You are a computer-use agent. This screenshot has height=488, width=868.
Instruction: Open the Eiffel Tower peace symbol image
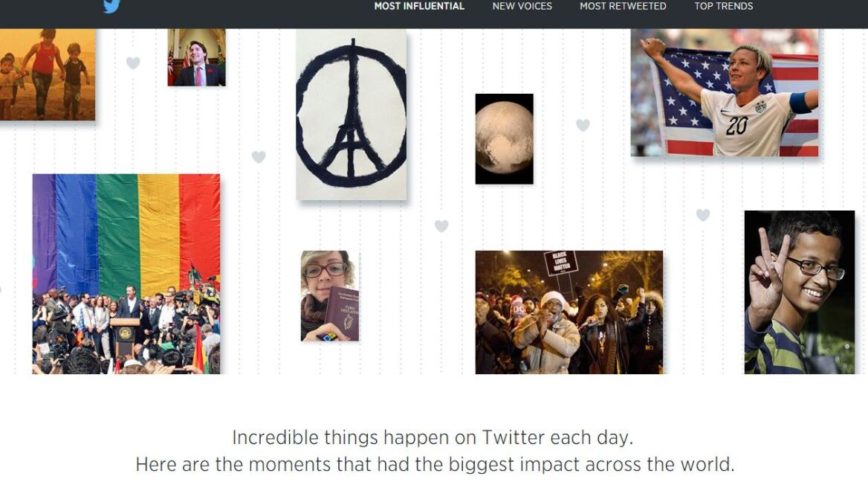tap(351, 115)
